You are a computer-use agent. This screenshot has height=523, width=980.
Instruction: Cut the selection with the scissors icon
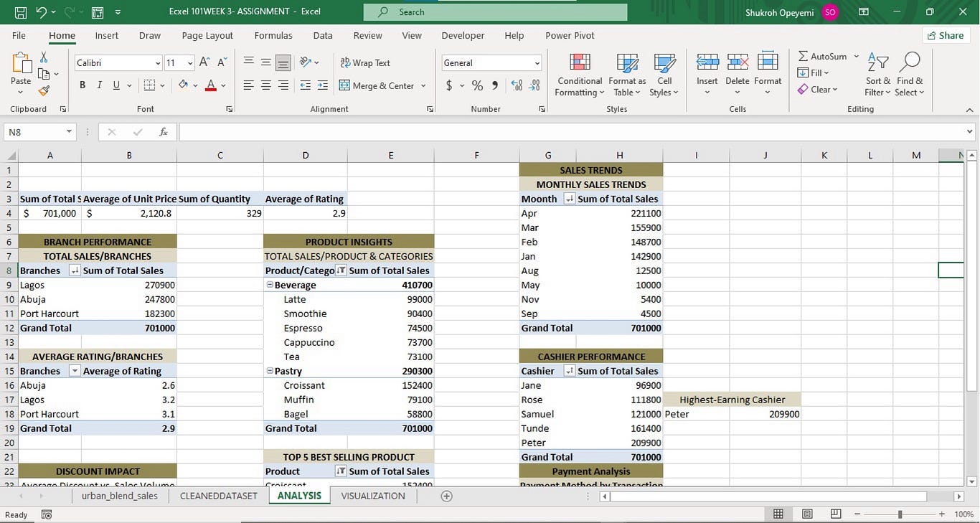pos(44,57)
